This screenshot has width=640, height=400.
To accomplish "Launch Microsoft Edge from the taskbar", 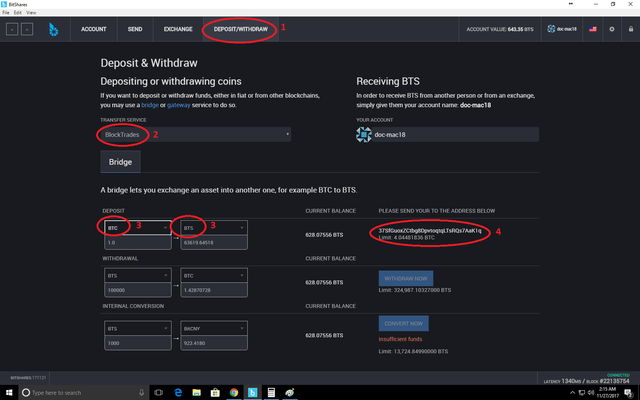I will [178, 393].
